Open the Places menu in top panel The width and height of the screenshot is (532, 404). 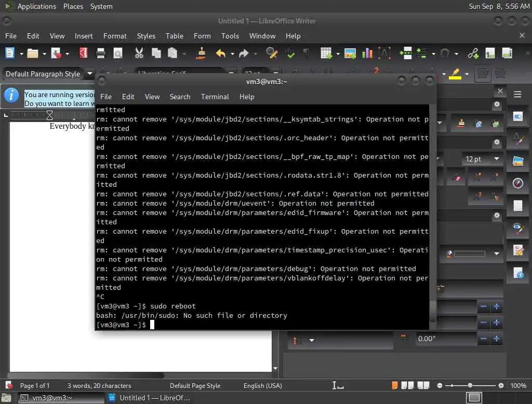[x=73, y=6]
